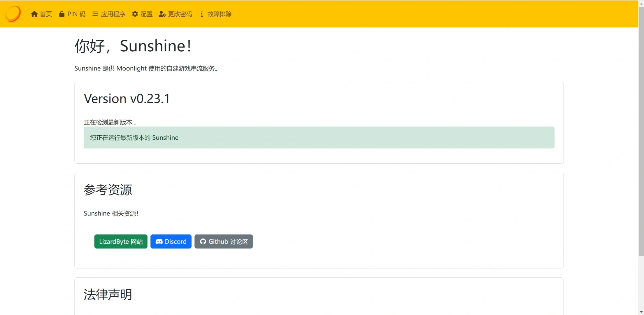
Task: Open the 更改密码 menu label
Action: coord(180,14)
